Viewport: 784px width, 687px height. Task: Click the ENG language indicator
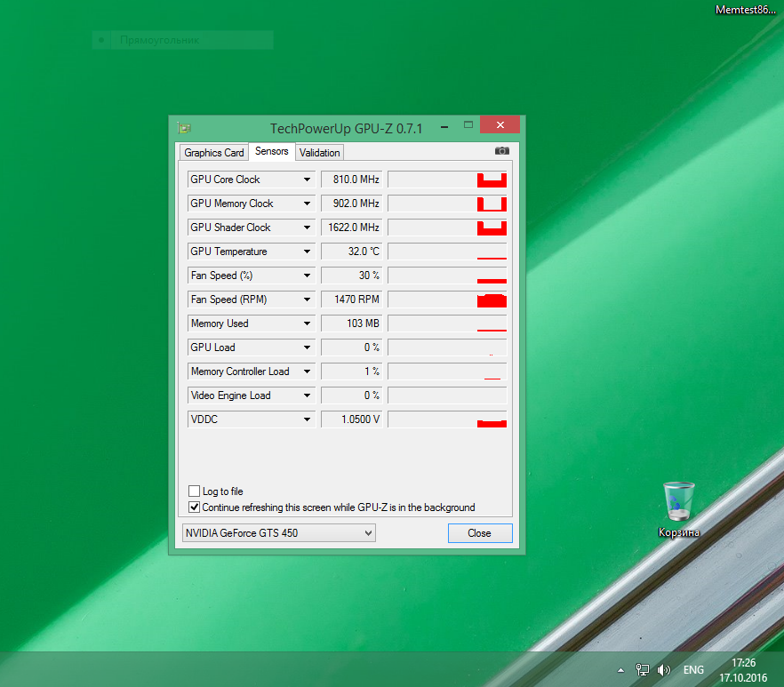pyautogui.click(x=693, y=669)
